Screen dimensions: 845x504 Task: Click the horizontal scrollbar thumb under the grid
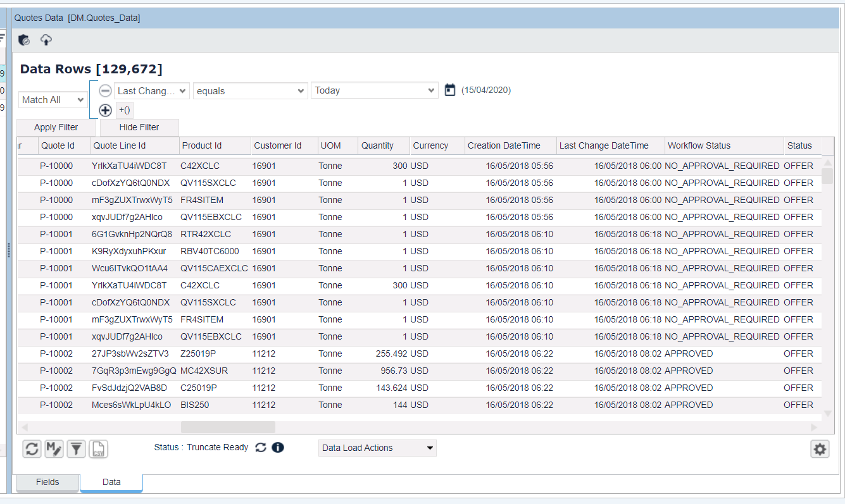coord(237,427)
